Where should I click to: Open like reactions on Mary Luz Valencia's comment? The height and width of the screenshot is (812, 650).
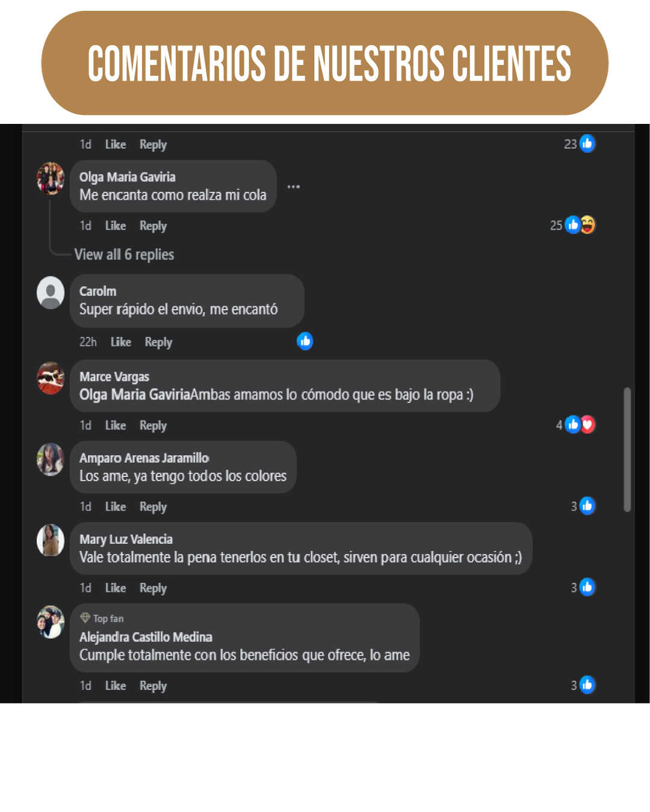point(587,587)
